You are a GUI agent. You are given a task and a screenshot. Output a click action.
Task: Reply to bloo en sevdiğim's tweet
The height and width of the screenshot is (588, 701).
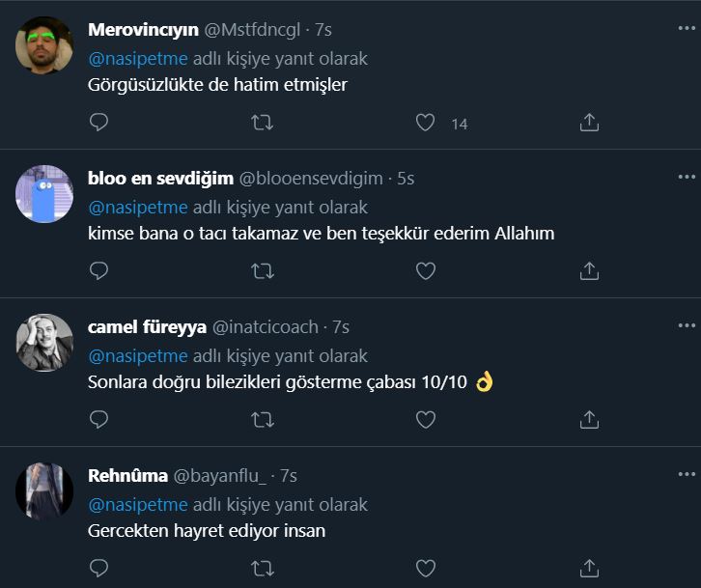[98, 271]
